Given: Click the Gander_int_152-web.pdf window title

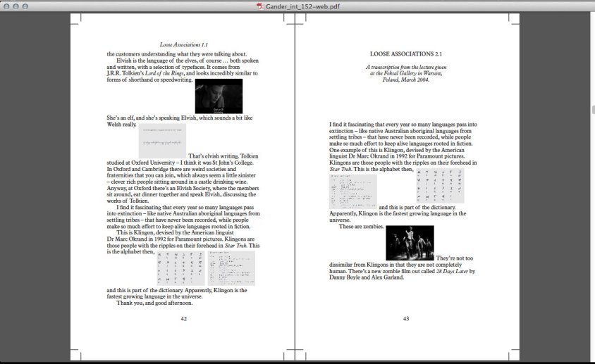Looking at the screenshot, I should [302, 6].
